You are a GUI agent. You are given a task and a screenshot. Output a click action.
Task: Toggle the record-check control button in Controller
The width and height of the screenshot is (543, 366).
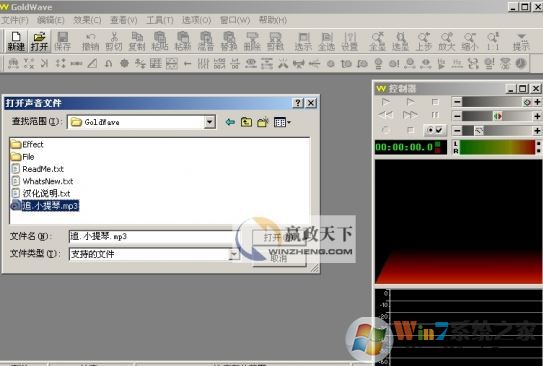tap(435, 130)
